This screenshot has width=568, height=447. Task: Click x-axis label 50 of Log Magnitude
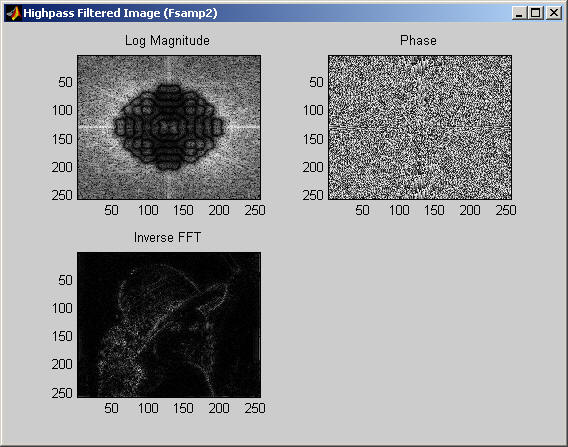[x=111, y=210]
